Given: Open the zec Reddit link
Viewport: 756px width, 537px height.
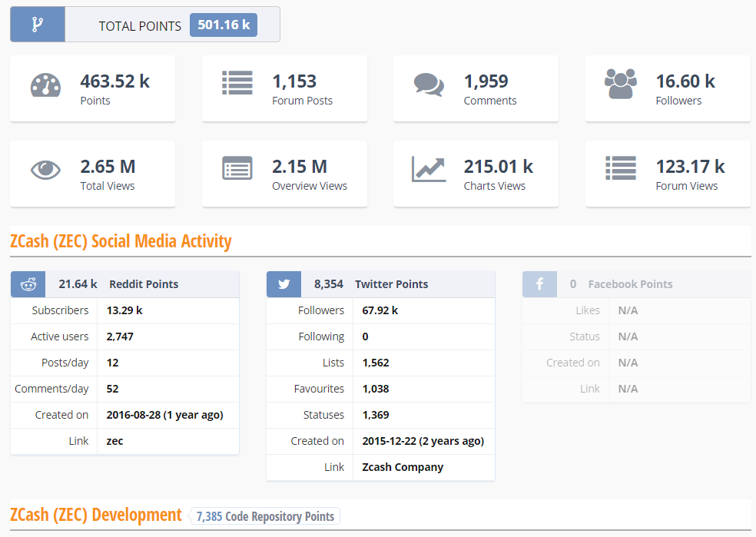Looking at the screenshot, I should click(x=114, y=441).
